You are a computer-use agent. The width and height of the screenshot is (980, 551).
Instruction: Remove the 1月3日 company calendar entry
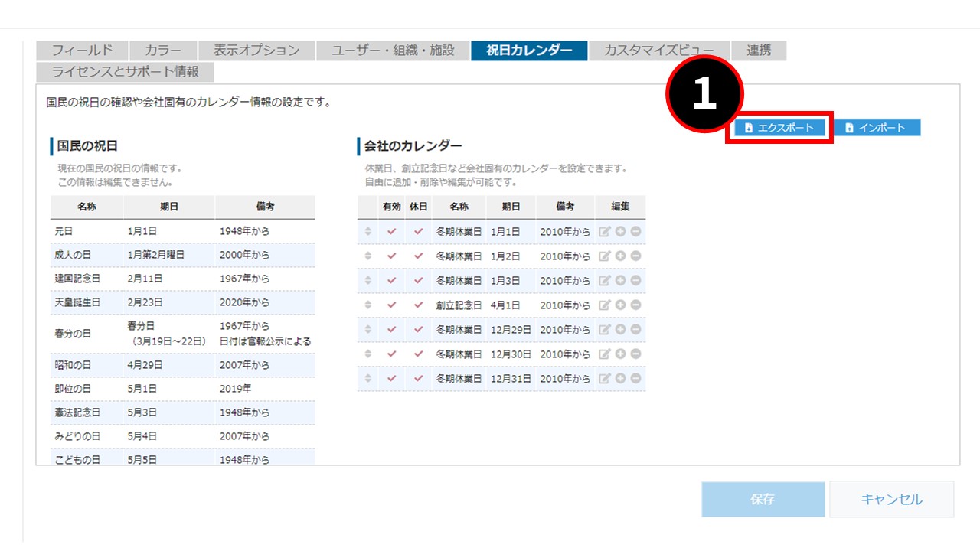pos(635,281)
